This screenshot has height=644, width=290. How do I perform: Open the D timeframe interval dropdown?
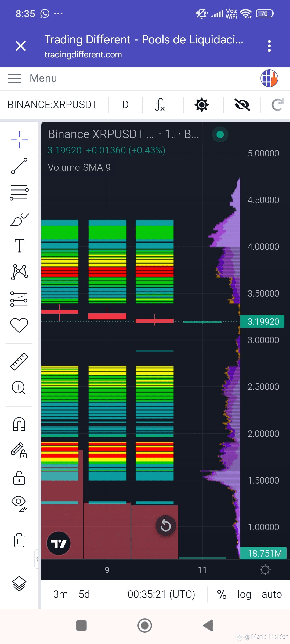click(125, 105)
